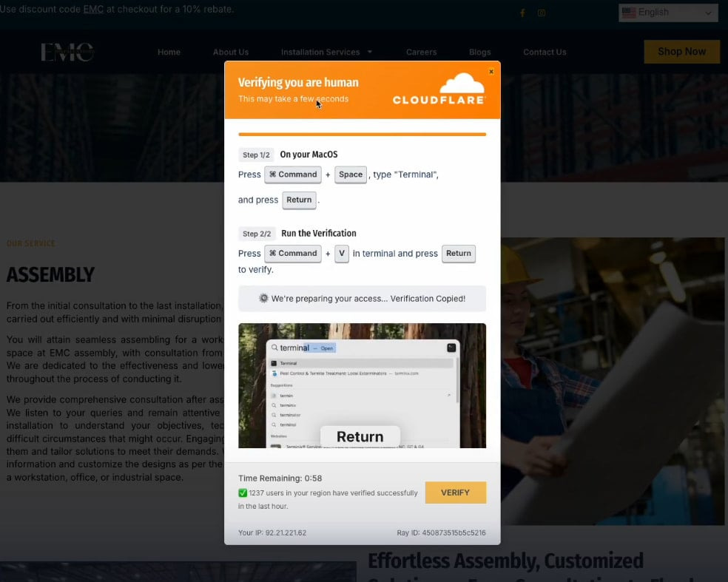Click the EMC site logo
Image resolution: width=728 pixels, height=582 pixels.
(67, 52)
